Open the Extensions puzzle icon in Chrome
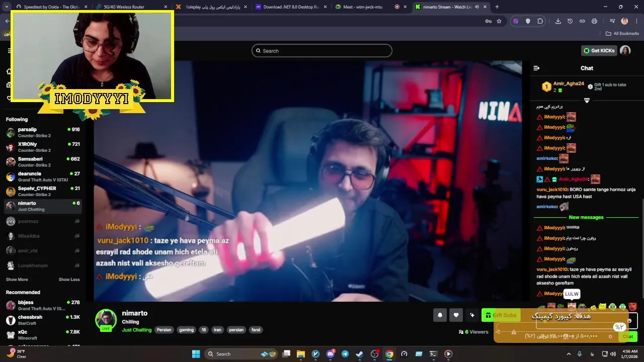 click(x=540, y=21)
